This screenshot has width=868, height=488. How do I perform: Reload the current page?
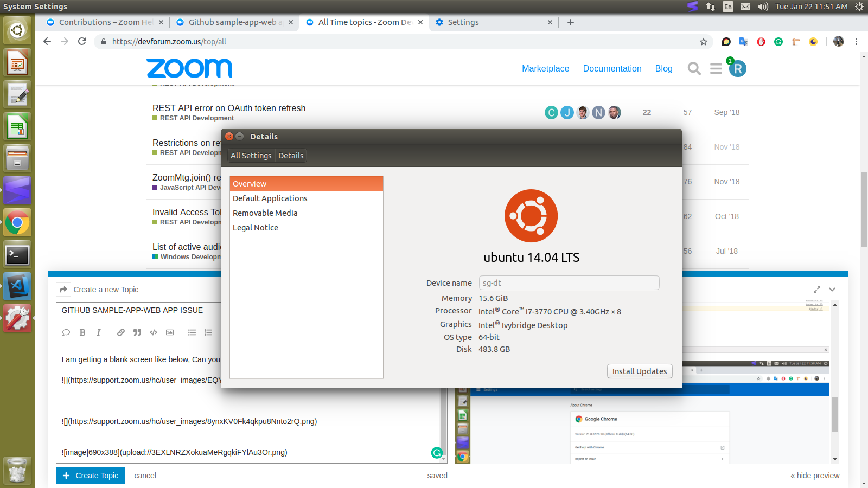pyautogui.click(x=82, y=41)
